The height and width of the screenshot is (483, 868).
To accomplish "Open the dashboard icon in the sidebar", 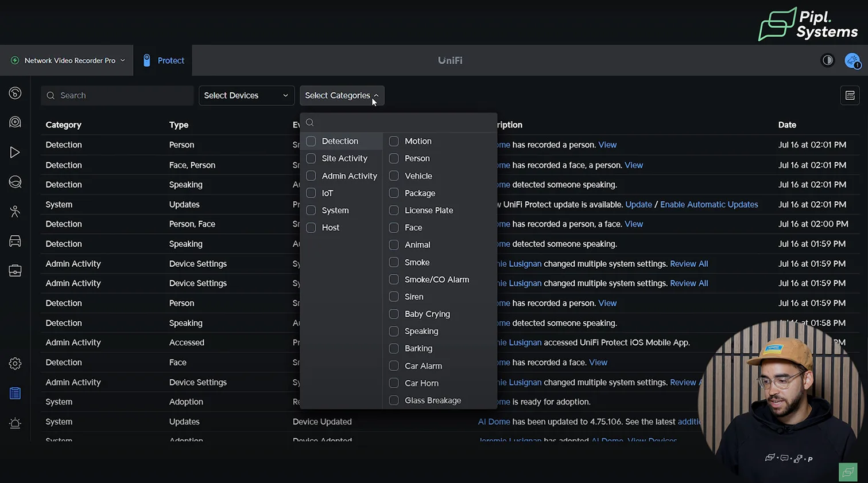I will [15, 93].
